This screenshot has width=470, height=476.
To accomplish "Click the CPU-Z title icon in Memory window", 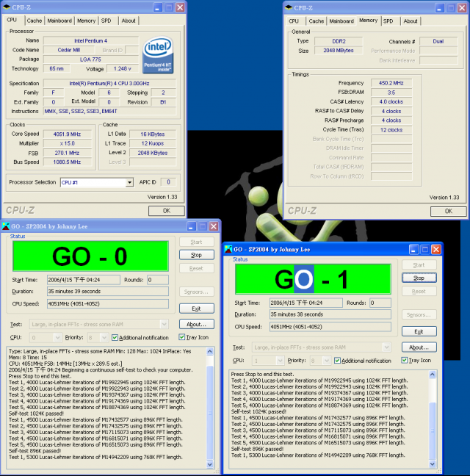I will click(289, 7).
